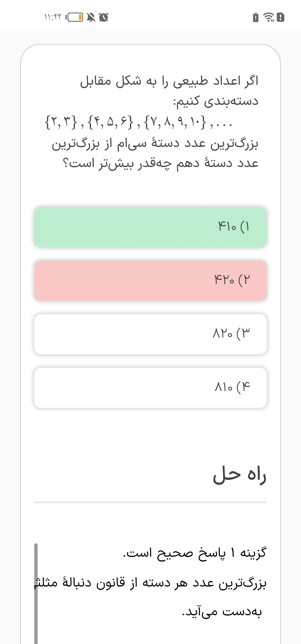The image size is (301, 644).
Task: Tap the question's first line 'اگر اعداد طبیعی'
Action: (x=169, y=81)
